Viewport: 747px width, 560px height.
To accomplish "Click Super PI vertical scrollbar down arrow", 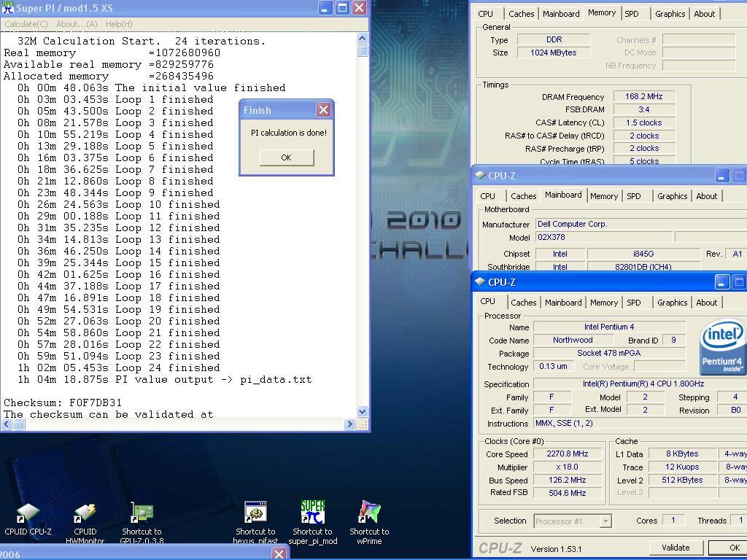I will click(x=362, y=411).
